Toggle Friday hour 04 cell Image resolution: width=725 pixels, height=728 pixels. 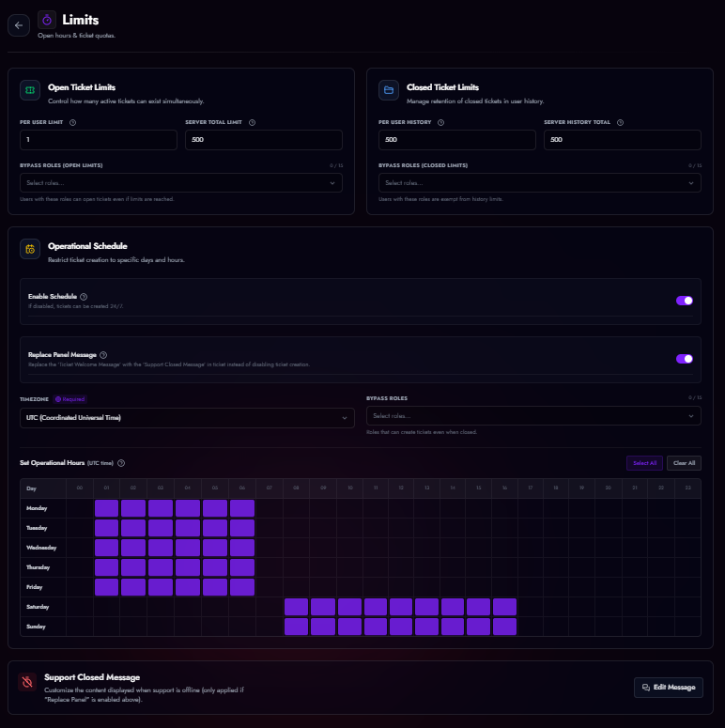[188, 587]
